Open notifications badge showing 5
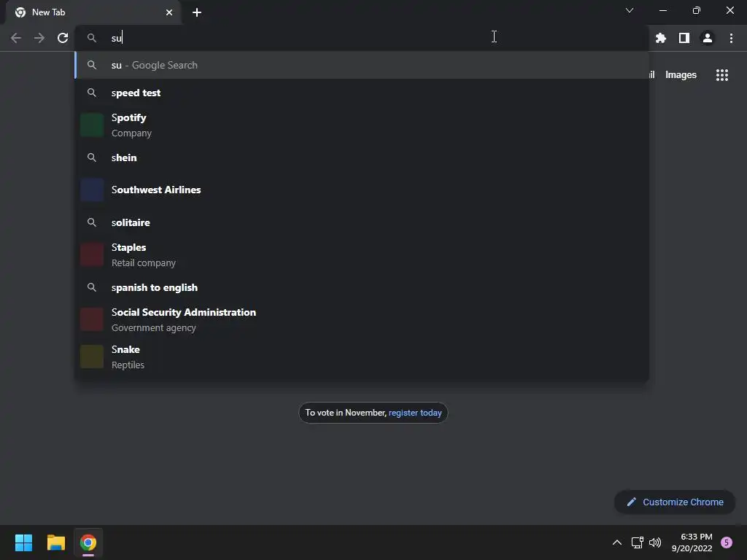Screen dimensions: 747x560 coord(727,542)
